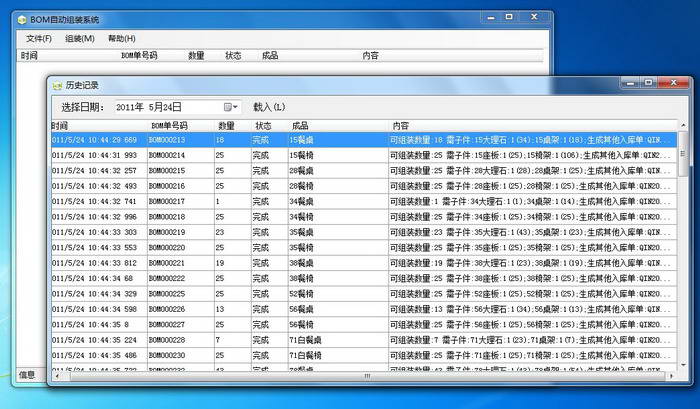
Task: Click the 载入(L) button
Action: (x=269, y=107)
